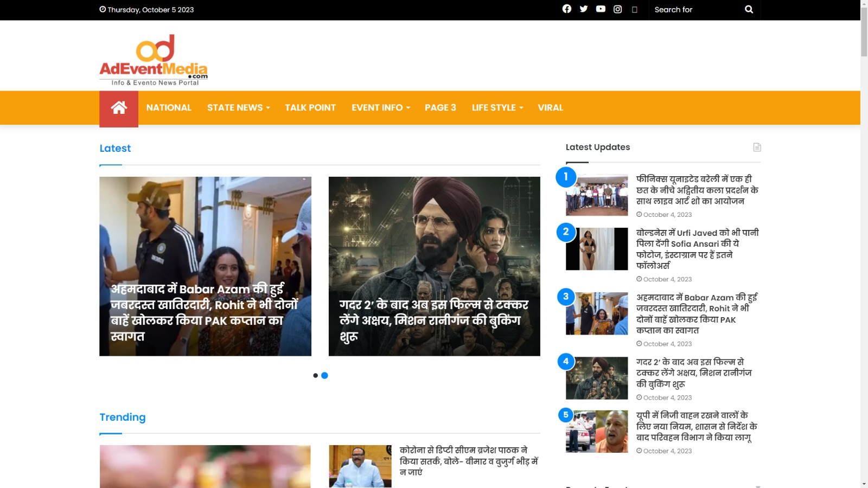Open the Instagram social icon
868x488 pixels.
617,9
